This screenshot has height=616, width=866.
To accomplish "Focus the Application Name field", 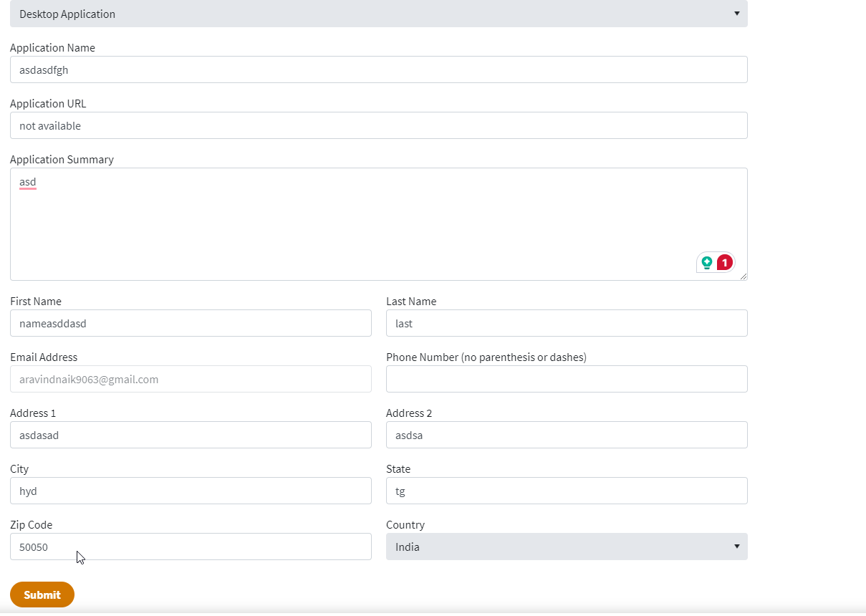I will [x=378, y=69].
